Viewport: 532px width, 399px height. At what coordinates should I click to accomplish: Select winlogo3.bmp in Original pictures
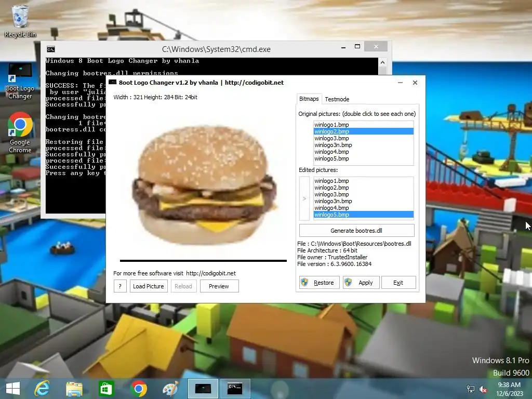[363, 138]
